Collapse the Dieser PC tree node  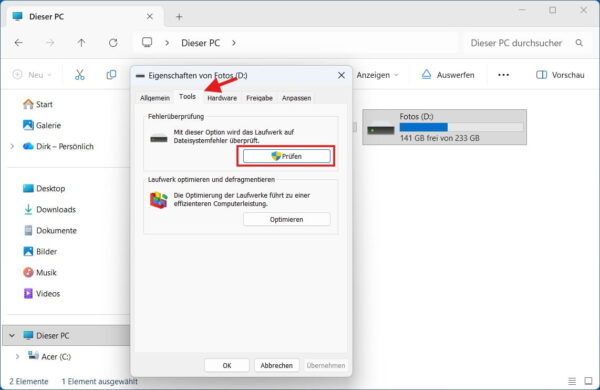(12, 335)
